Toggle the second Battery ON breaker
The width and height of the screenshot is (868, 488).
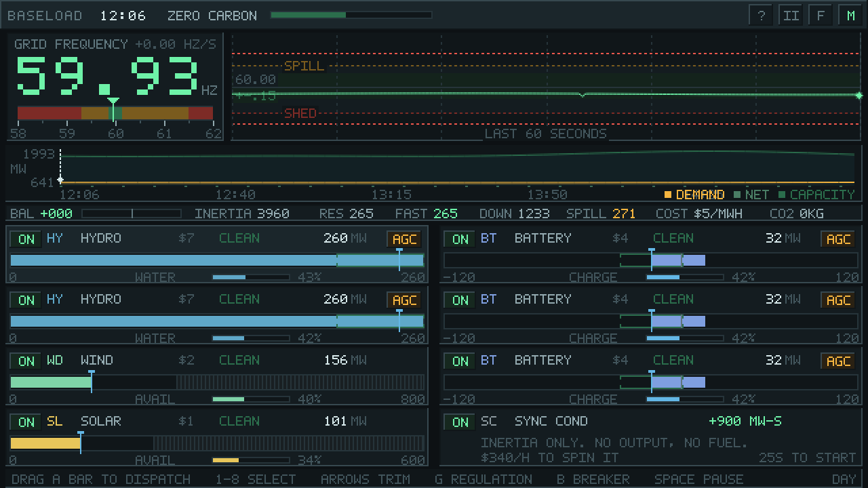(460, 300)
